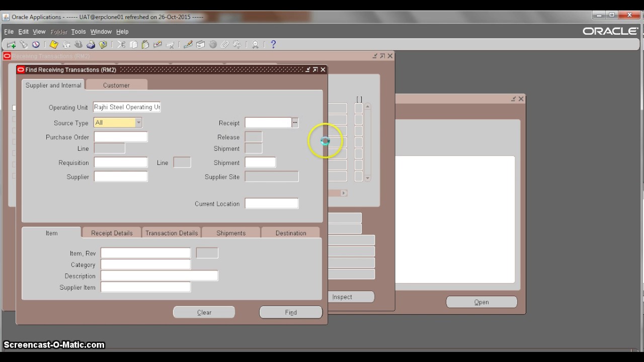Click the Folder Tools toolbar icon
This screenshot has height=362, width=644.
237,45
